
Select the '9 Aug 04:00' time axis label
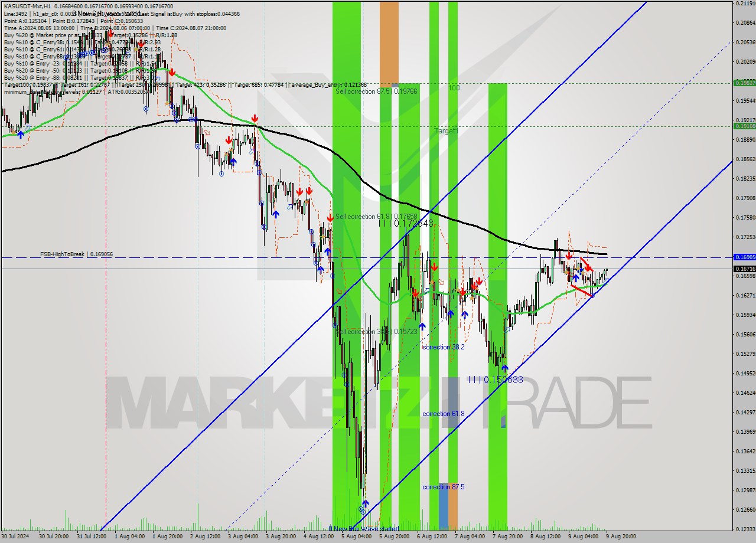click(583, 537)
